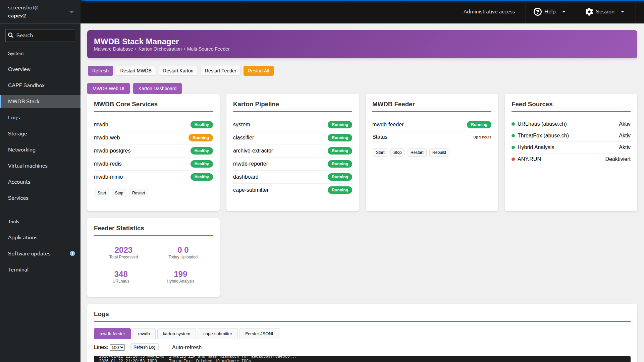
Task: Expand the hostname dropdown for capev2
Action: point(71,12)
